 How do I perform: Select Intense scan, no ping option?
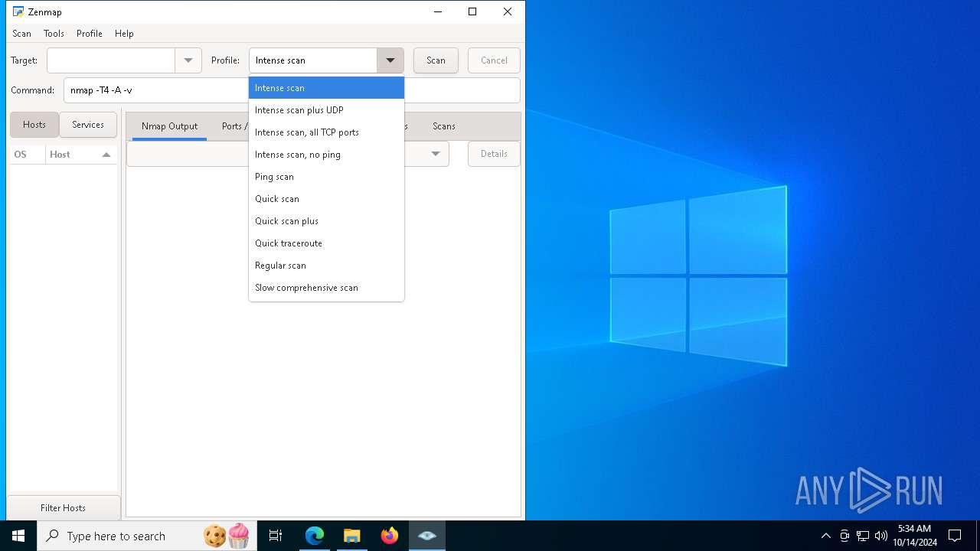pyautogui.click(x=326, y=155)
